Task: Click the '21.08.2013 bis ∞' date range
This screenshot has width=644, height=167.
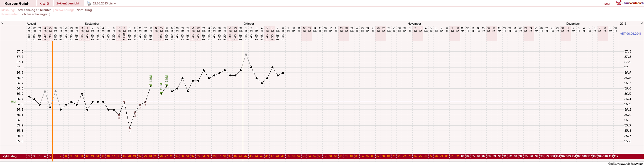Action: click(x=104, y=3)
